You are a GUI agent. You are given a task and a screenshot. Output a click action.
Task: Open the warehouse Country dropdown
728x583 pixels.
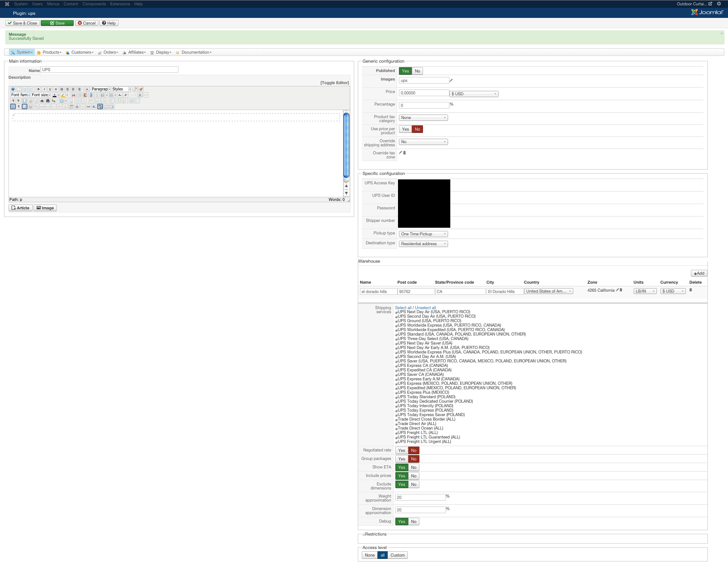(x=548, y=291)
